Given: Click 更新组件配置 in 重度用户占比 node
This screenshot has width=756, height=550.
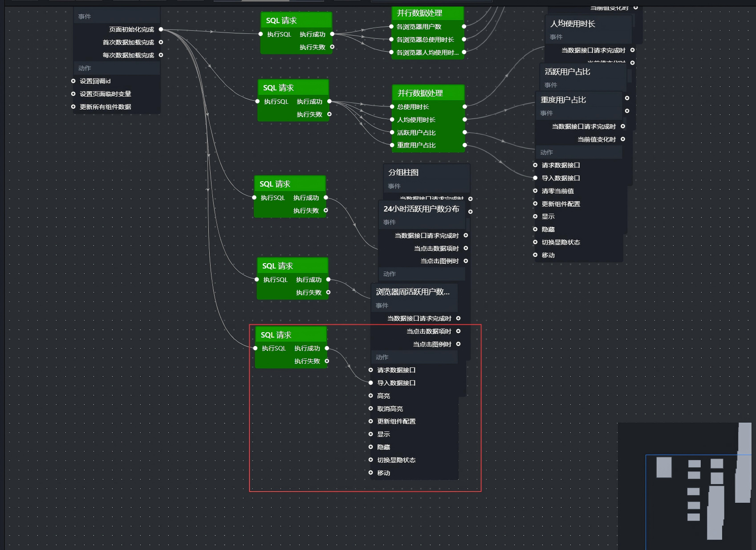Looking at the screenshot, I should [561, 204].
